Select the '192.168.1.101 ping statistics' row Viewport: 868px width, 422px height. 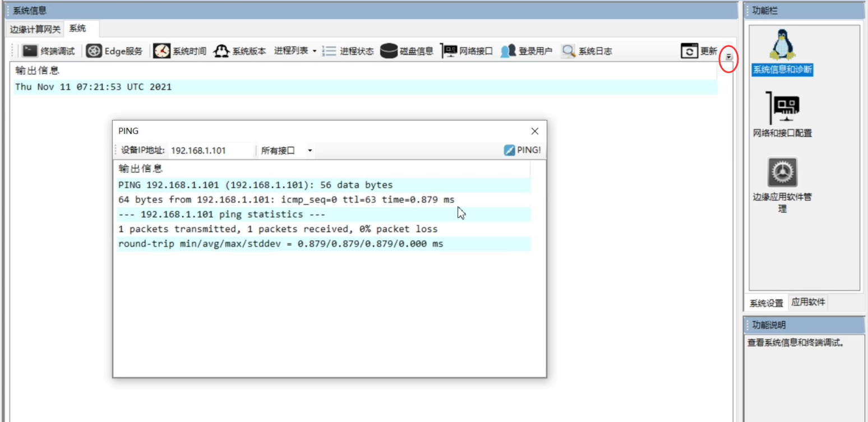(324, 215)
